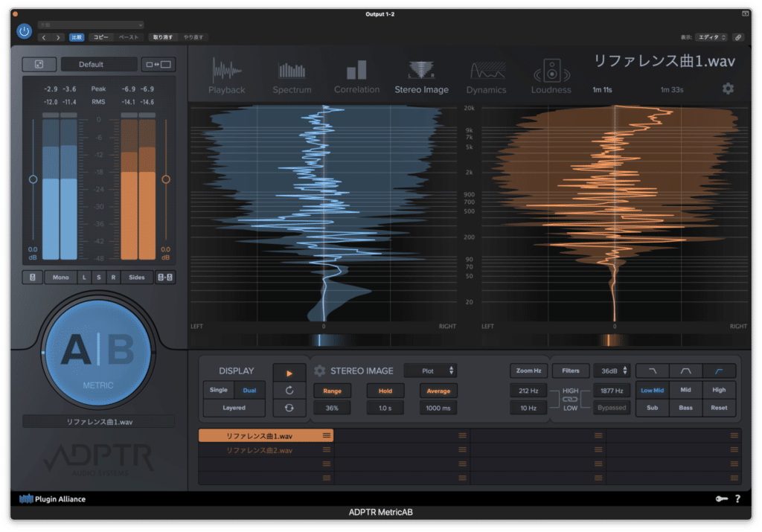The image size is (762, 532).
Task: Edit the 36% range value field
Action: click(333, 408)
